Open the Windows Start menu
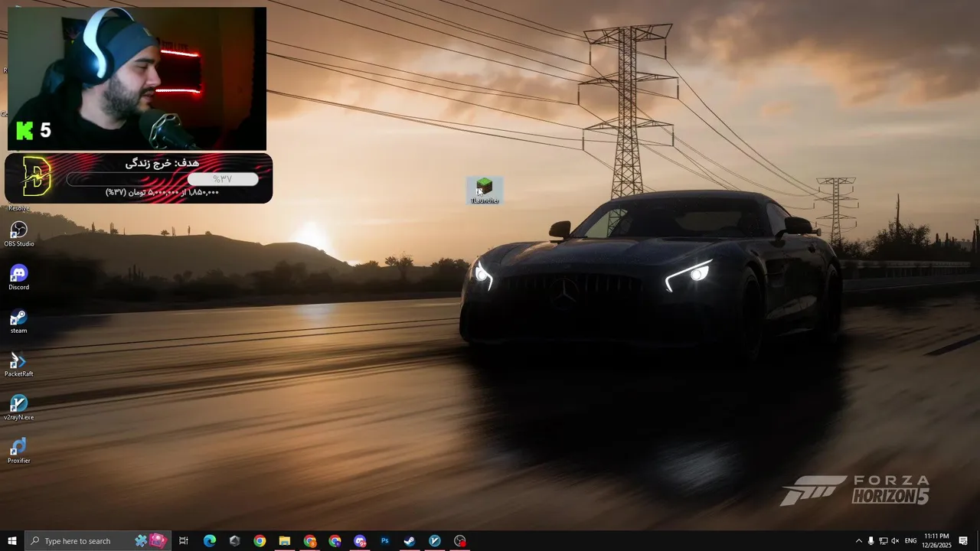 12,541
